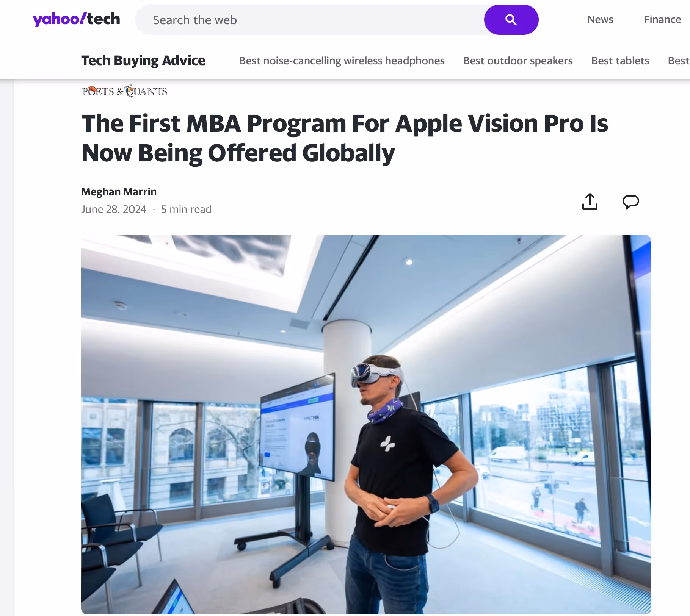
Task: Open the share icon beside the byline
Action: click(x=590, y=201)
